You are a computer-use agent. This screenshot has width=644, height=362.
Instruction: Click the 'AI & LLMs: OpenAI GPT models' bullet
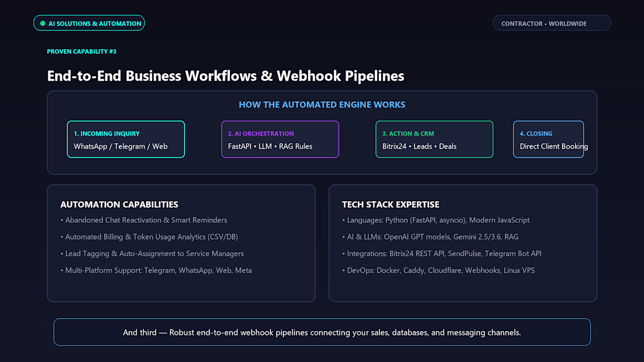point(430,237)
